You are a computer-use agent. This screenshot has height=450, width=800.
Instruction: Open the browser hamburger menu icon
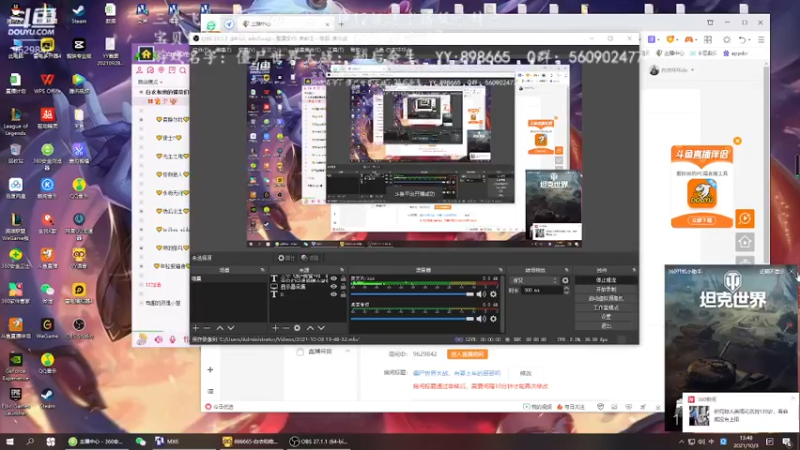tap(761, 39)
